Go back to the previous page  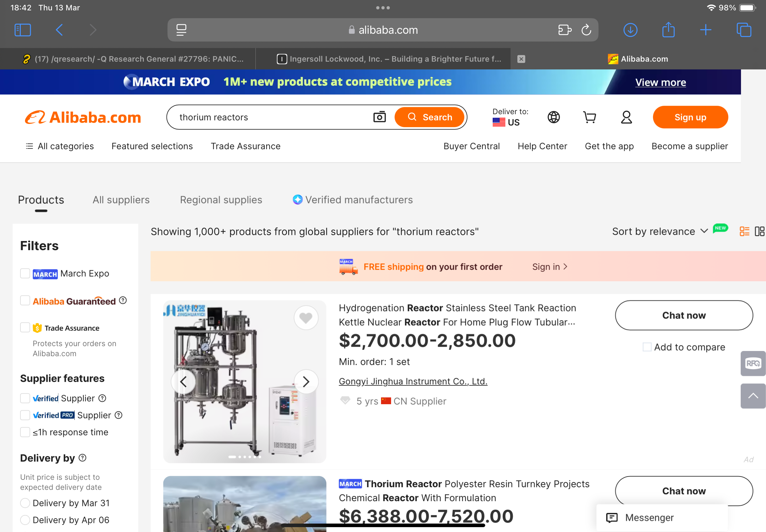coord(59,30)
